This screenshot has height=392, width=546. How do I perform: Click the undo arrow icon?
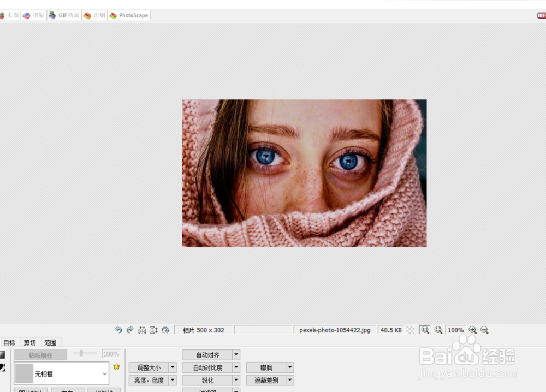118,330
